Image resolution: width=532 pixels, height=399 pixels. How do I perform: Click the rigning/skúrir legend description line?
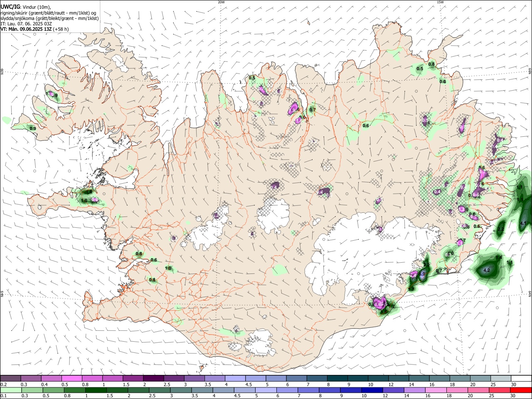[48, 13]
